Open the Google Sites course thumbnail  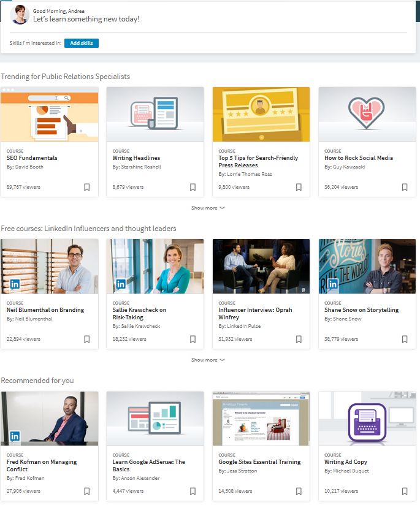tap(261, 419)
